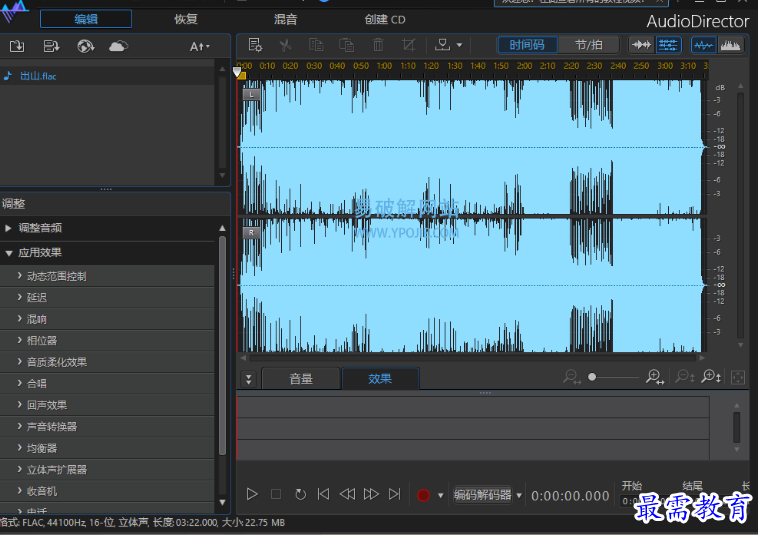758x539 pixels.
Task: Toggle the waveform display icon
Action: point(703,45)
